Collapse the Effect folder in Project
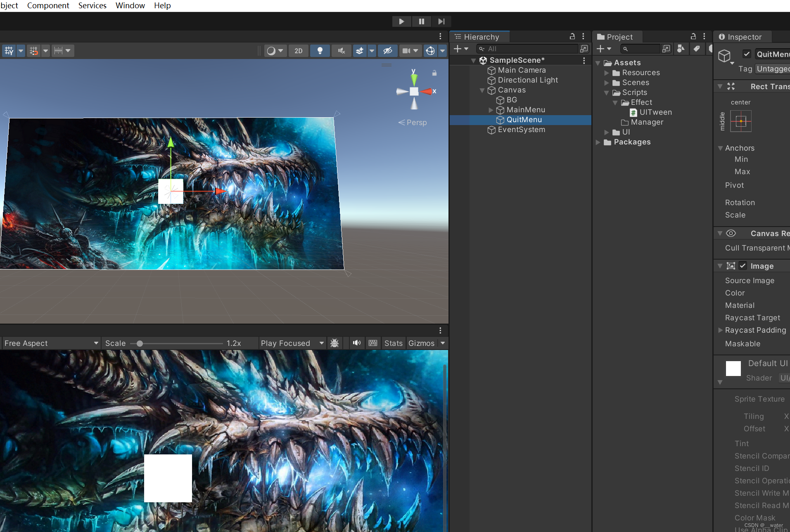 point(615,103)
